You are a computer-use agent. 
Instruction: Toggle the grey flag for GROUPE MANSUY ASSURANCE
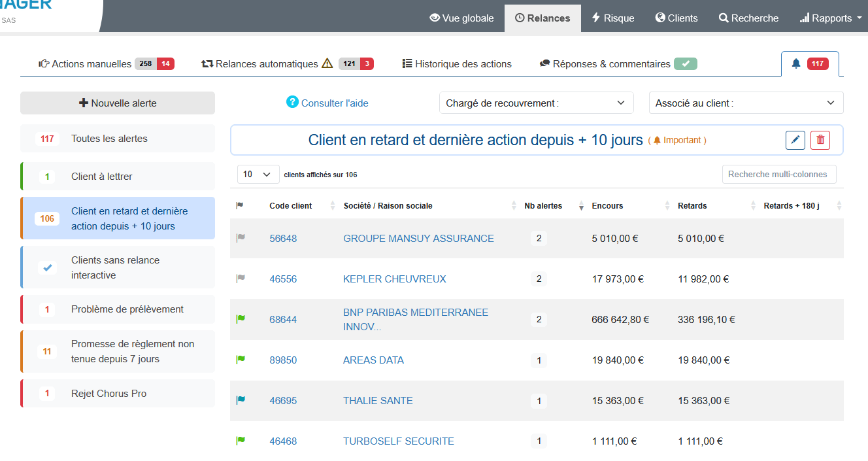click(240, 238)
